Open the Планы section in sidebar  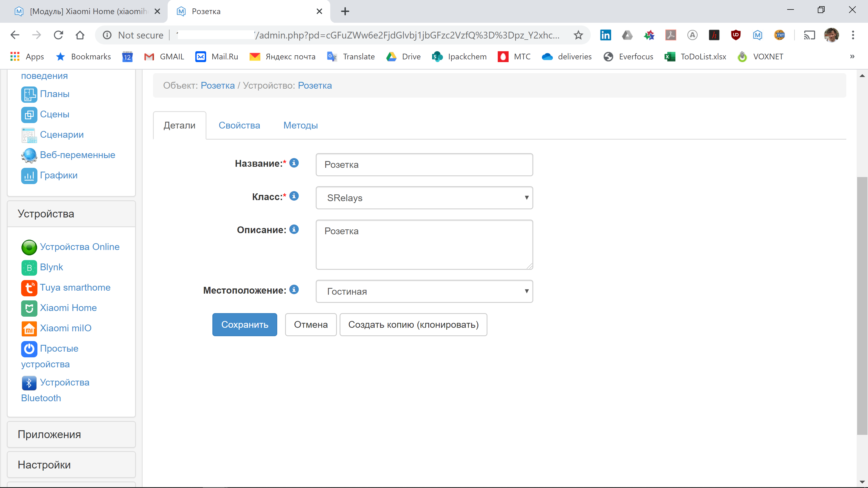tap(55, 94)
